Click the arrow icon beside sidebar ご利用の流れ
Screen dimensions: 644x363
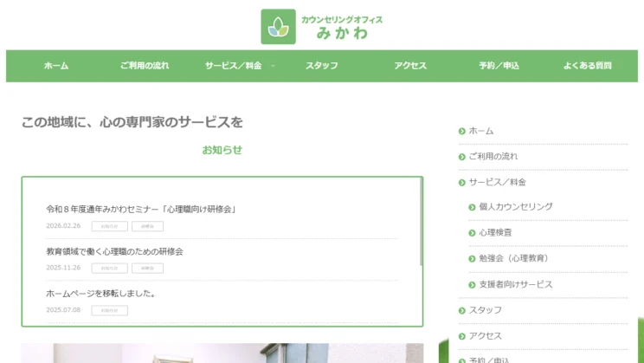tap(461, 157)
